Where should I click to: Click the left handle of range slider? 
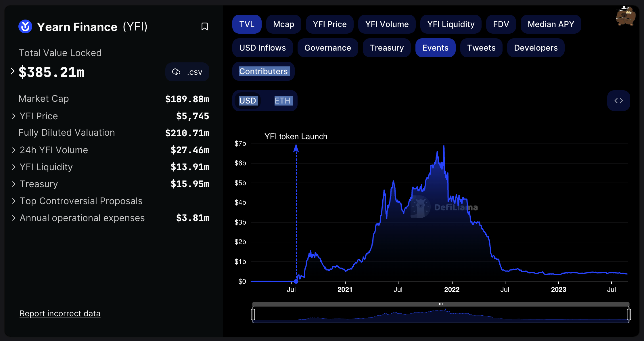point(253,314)
